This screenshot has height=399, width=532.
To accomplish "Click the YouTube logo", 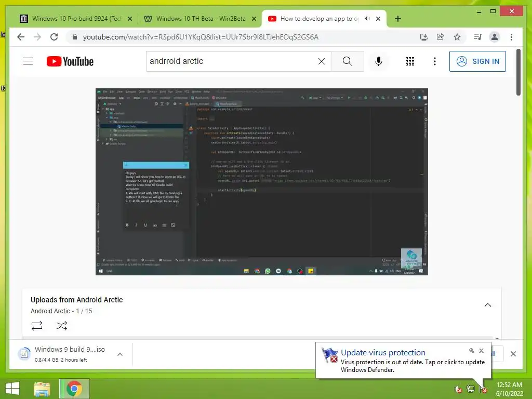I will 70,61.
